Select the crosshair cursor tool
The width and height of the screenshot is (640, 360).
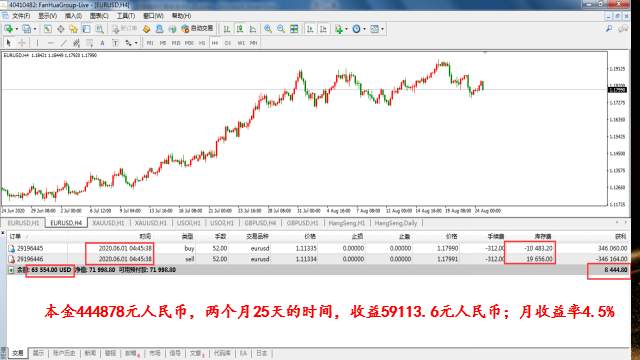point(22,43)
